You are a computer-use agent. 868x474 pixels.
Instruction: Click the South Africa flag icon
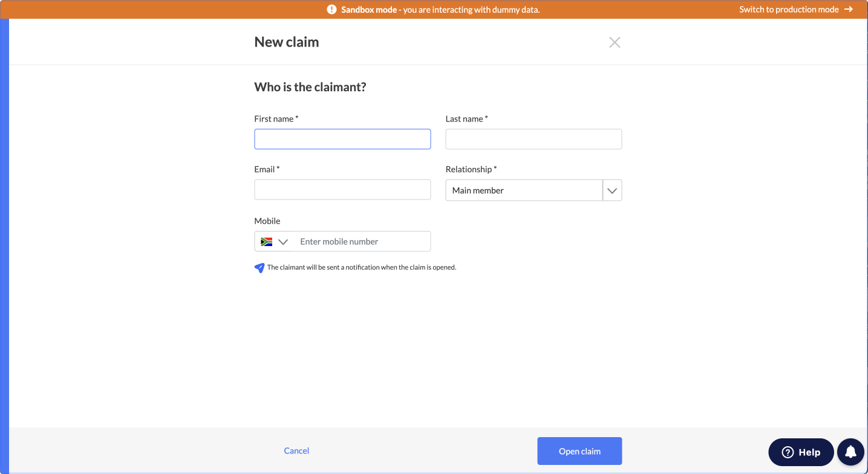[266, 242]
